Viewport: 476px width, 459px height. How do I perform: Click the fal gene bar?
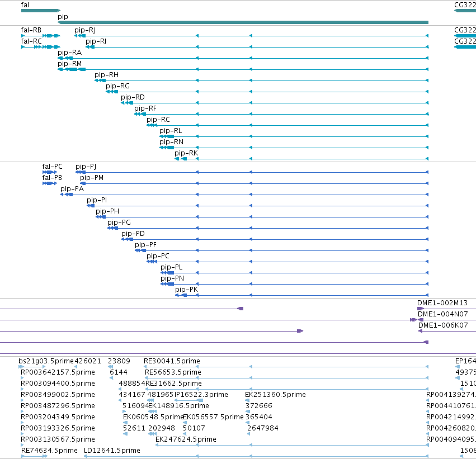coord(41,11)
